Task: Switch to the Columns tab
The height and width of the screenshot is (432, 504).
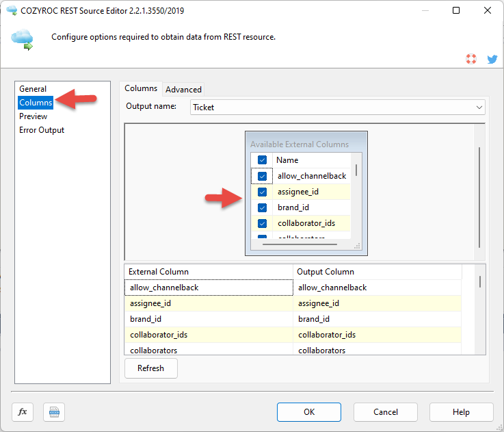Action: (141, 88)
